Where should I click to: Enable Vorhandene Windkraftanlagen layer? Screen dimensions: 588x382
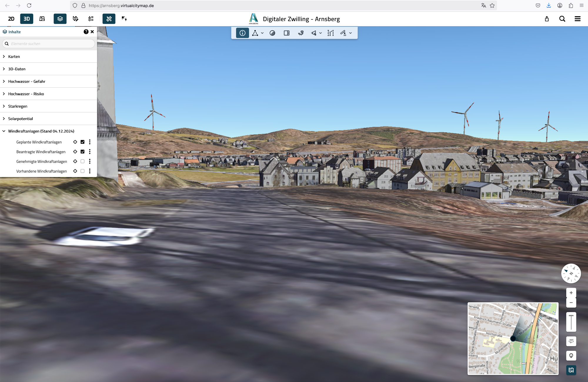click(83, 171)
